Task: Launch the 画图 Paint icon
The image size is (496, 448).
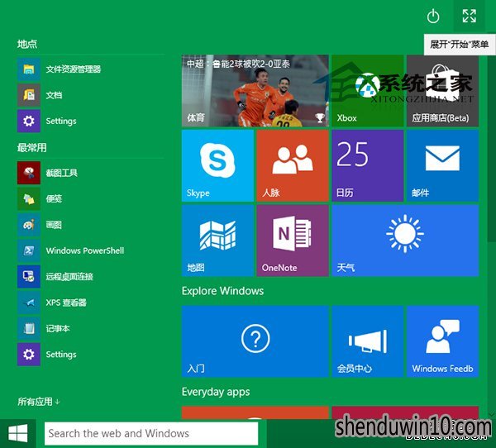Action: [29, 225]
